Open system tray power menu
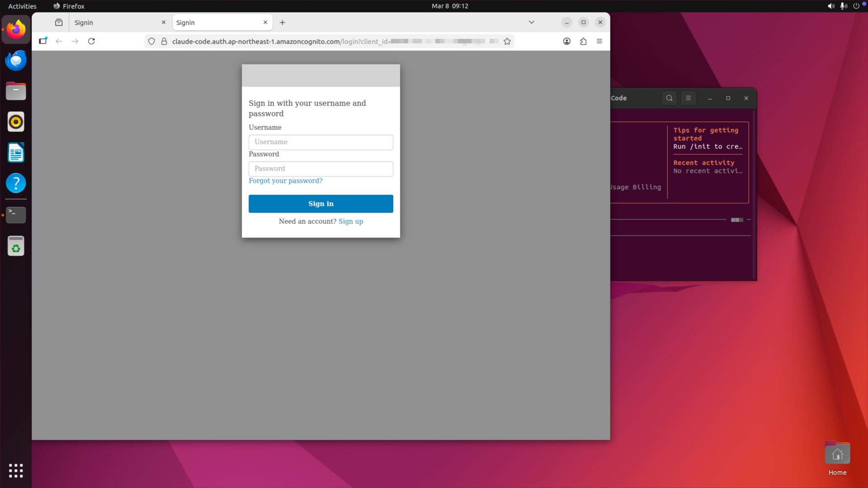Screen dimensions: 868x488 856,6
